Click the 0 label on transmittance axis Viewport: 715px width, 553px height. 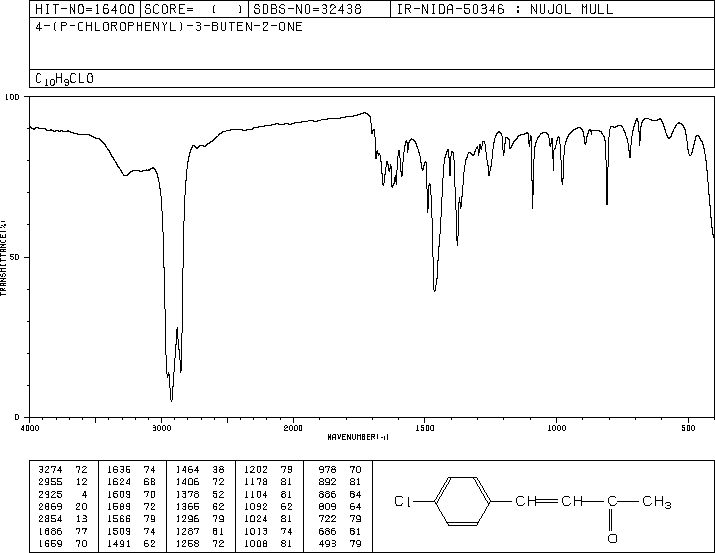click(17, 417)
